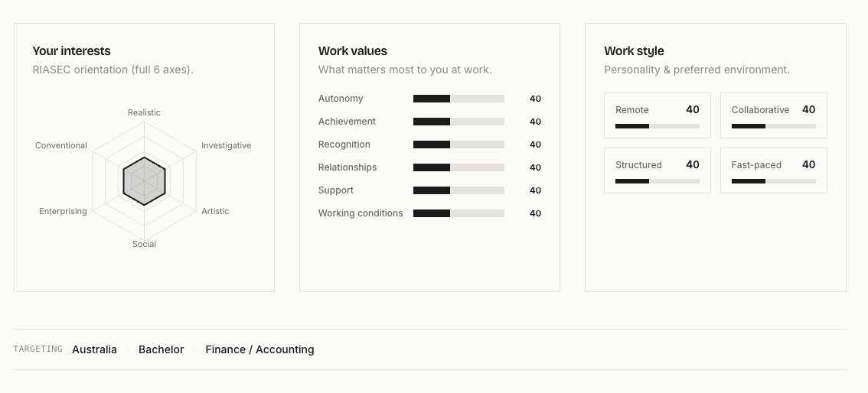The width and height of the screenshot is (868, 393).
Task: Select the Working conditions bar
Action: tap(458, 213)
